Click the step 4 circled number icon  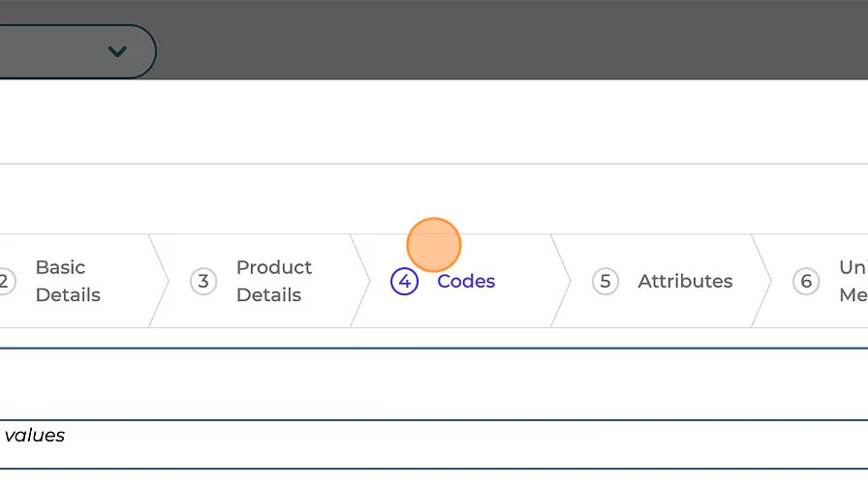(x=404, y=282)
